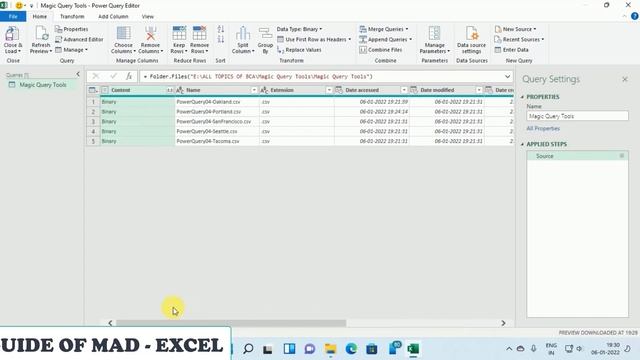Sort ascending with the A-Z icon

(221, 29)
